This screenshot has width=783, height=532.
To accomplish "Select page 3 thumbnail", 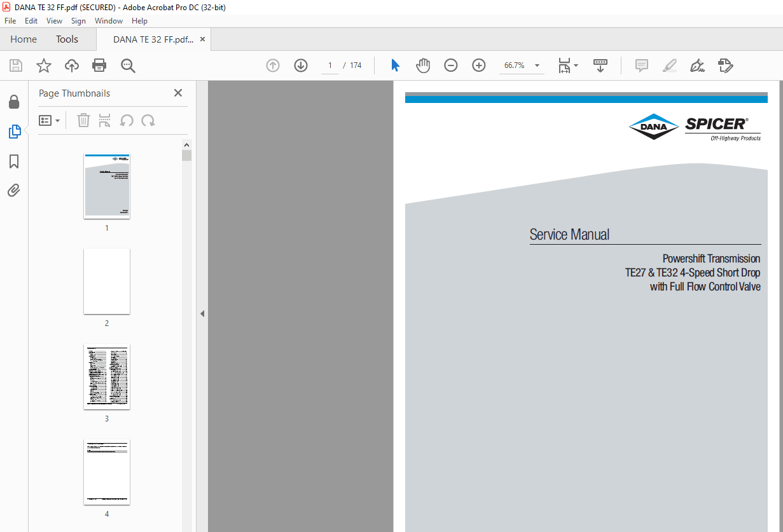I will click(x=107, y=377).
